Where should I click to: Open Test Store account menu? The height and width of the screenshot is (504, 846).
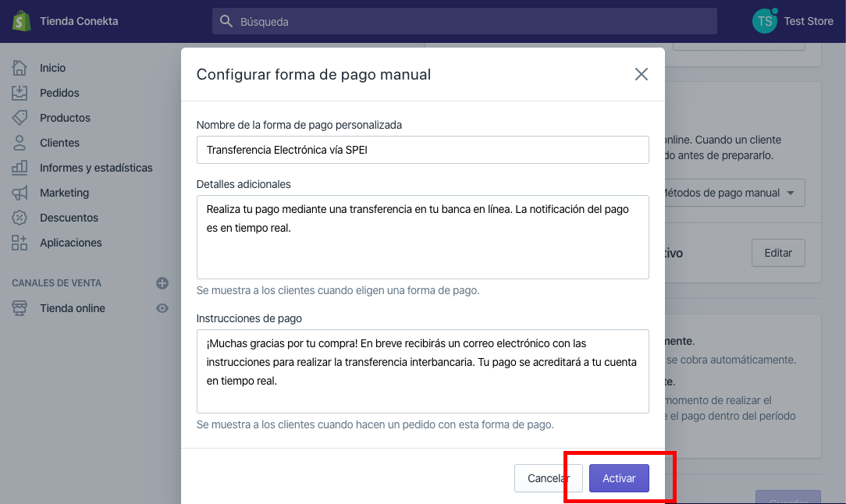click(x=793, y=21)
